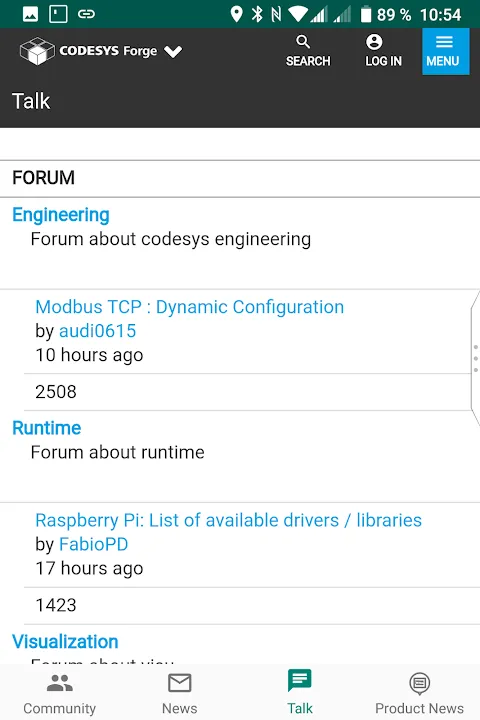Image resolution: width=480 pixels, height=720 pixels.
Task: Click the topic count 1423
Action: 56,605
